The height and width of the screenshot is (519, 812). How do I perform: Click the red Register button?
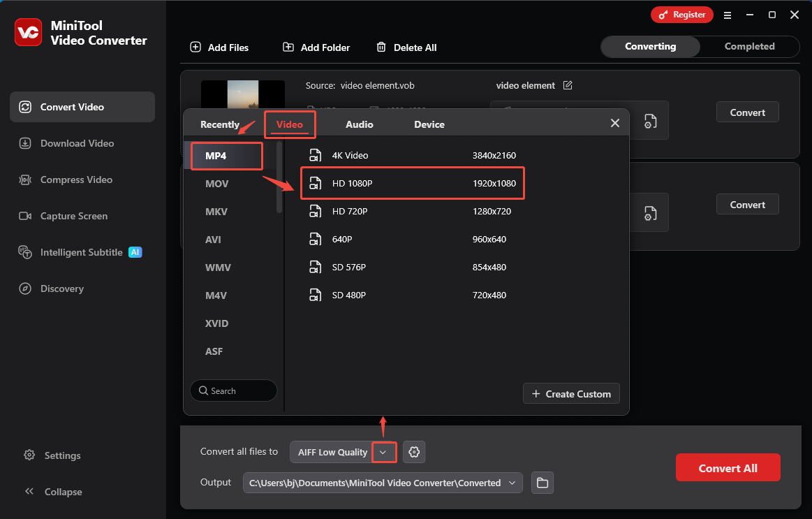coord(681,14)
